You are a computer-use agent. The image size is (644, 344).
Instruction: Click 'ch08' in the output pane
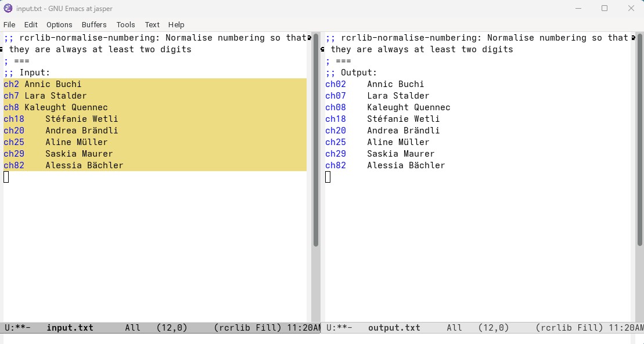(336, 107)
